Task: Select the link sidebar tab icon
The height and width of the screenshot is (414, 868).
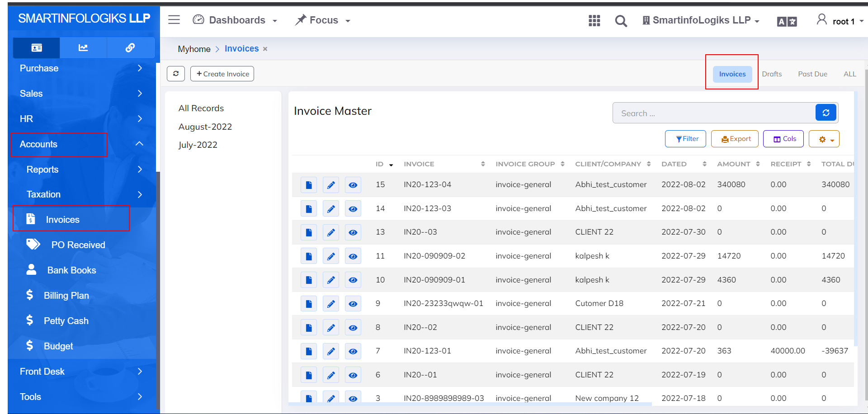Action: click(130, 47)
